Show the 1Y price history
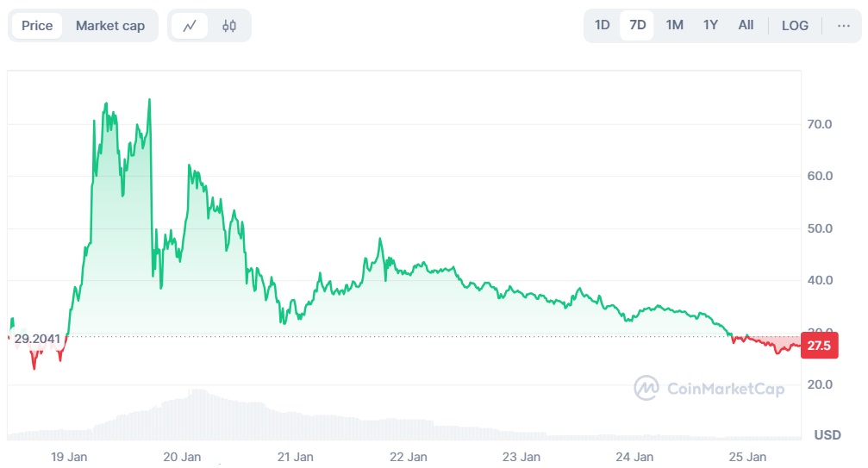The image size is (868, 468). tap(710, 25)
